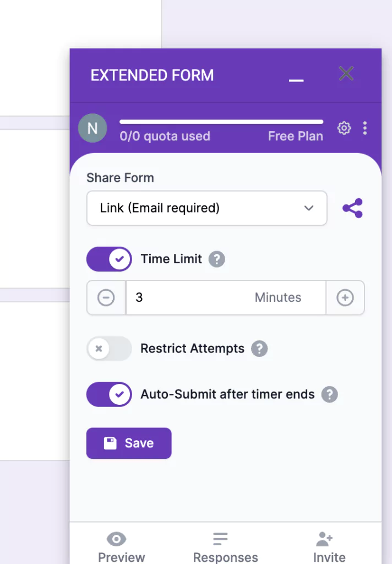The image size is (392, 564).
Task: Save the form timer settings
Action: 128,443
